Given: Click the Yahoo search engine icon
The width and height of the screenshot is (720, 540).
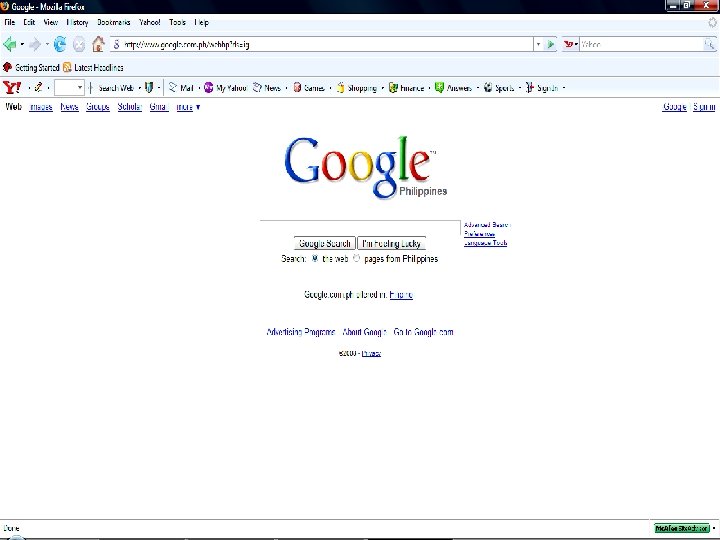Looking at the screenshot, I should tap(568, 45).
